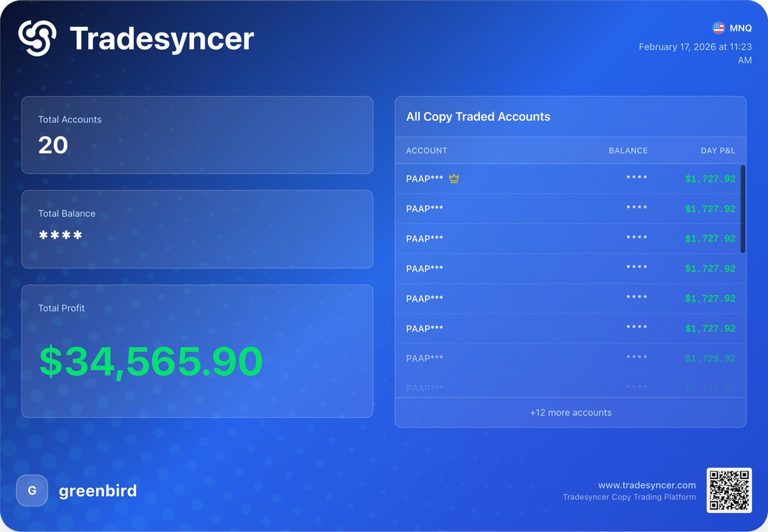Click the Tradesyncer brand name text
Viewport: 768px width, 532px height.
[162, 38]
